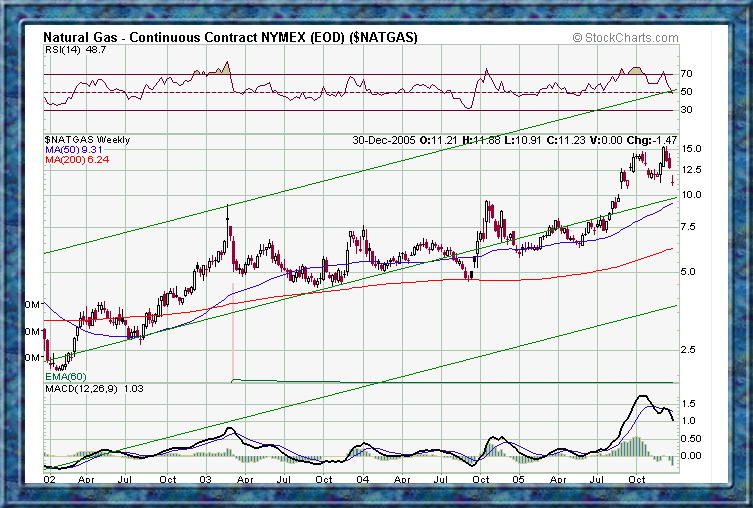
Task: Click the 70 level on RSI axis
Action: tap(687, 74)
